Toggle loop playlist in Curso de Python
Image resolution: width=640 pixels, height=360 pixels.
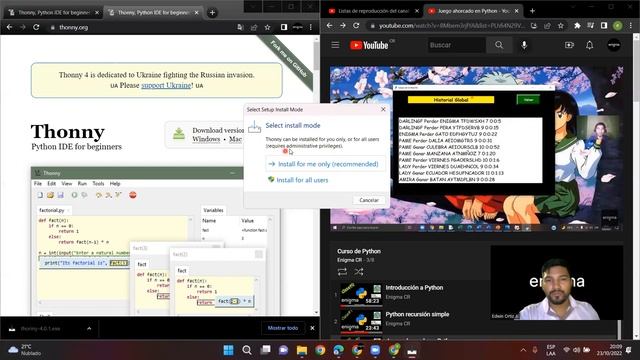pyautogui.click(x=342, y=272)
